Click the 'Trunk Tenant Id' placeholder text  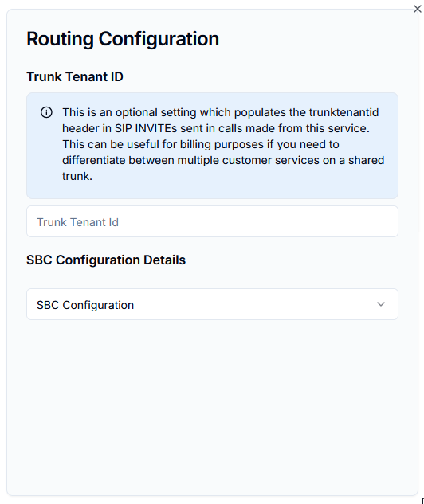77,222
